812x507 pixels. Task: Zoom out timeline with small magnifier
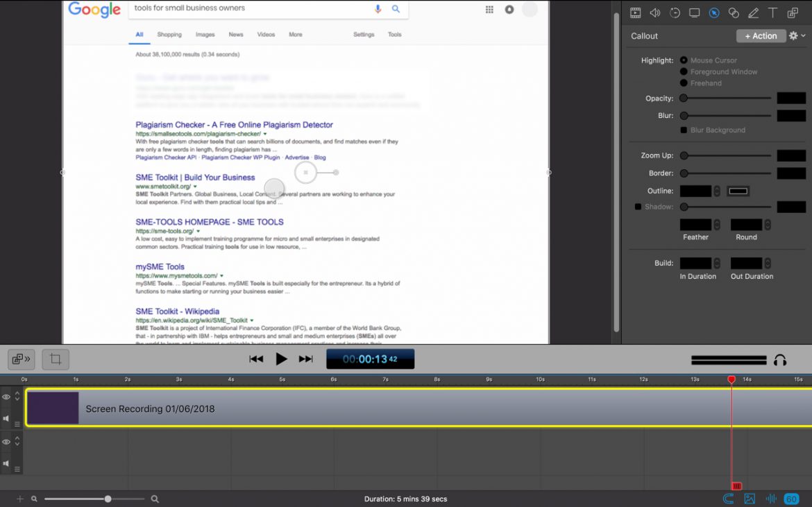coord(34,499)
